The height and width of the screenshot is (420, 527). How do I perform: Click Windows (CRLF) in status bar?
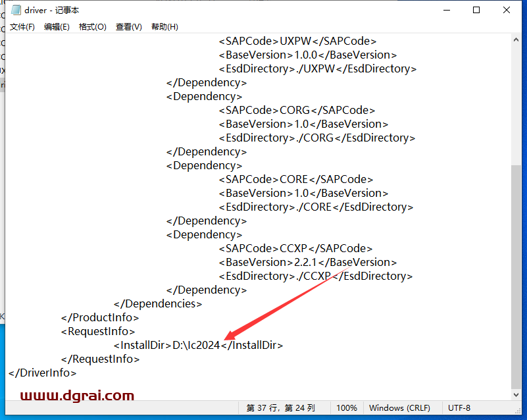point(399,408)
